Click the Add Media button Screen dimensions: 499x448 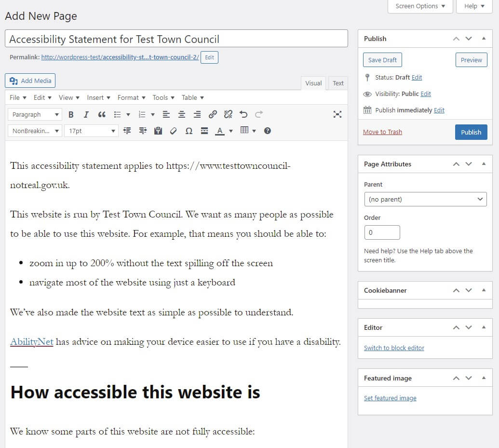30,81
